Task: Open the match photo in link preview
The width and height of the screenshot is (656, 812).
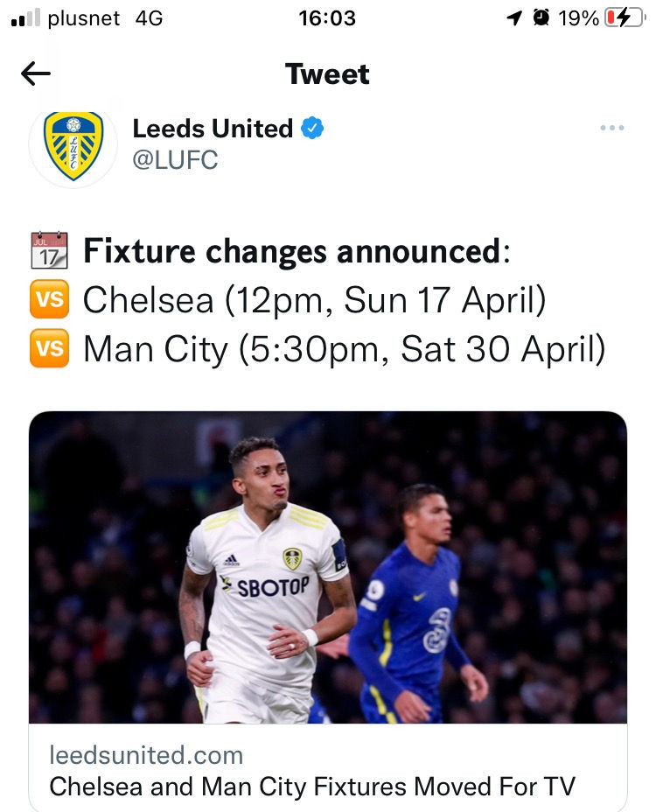Action: pyautogui.click(x=327, y=567)
